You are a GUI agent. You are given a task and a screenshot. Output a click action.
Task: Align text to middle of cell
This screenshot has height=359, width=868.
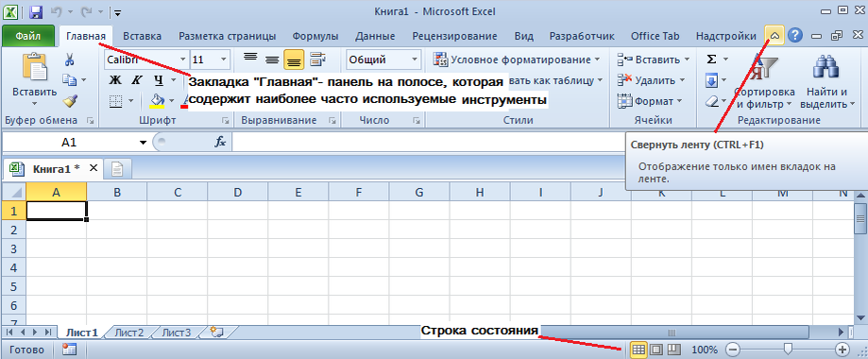[272, 60]
